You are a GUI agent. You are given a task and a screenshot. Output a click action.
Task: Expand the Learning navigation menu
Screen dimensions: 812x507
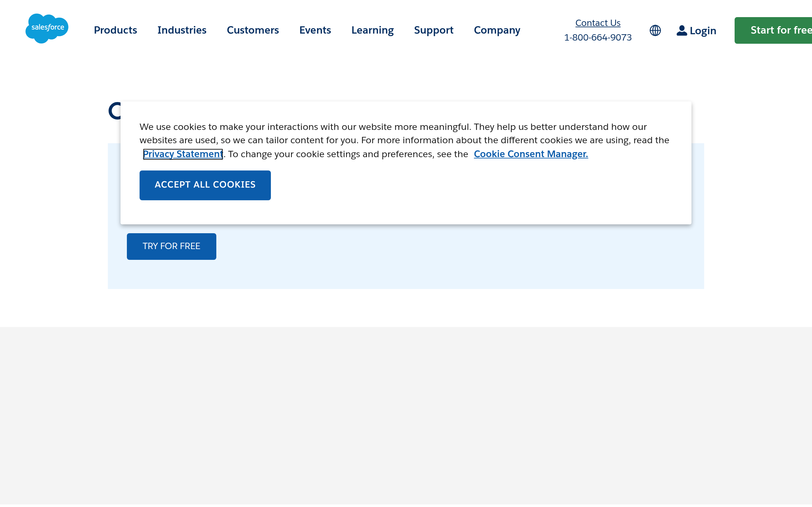pyautogui.click(x=372, y=30)
